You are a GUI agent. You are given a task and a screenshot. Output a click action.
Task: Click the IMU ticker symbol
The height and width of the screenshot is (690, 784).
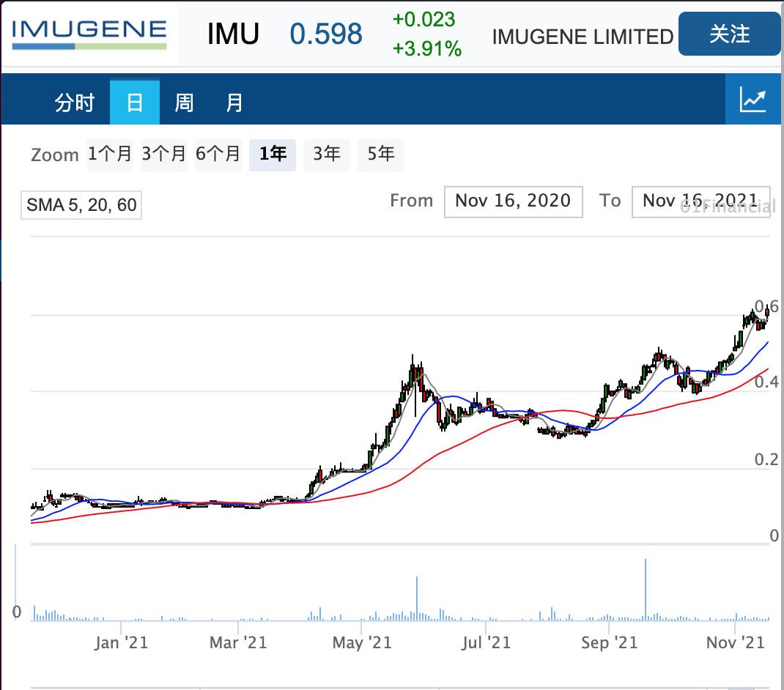(x=233, y=34)
